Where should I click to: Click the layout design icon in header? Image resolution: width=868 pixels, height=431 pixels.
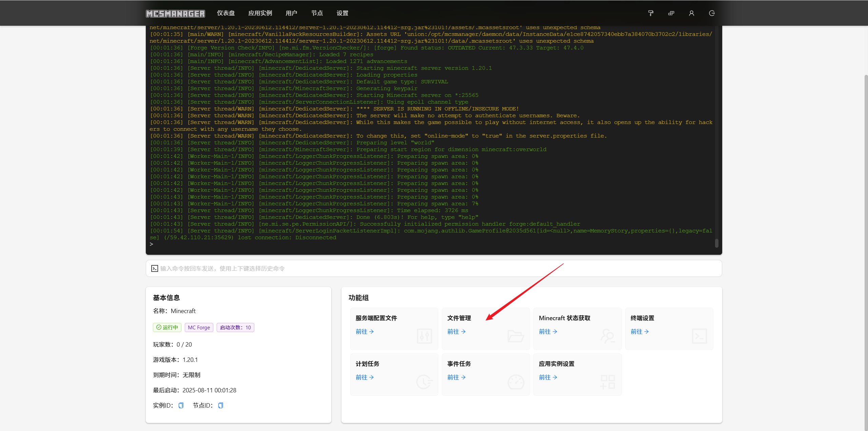(x=671, y=13)
